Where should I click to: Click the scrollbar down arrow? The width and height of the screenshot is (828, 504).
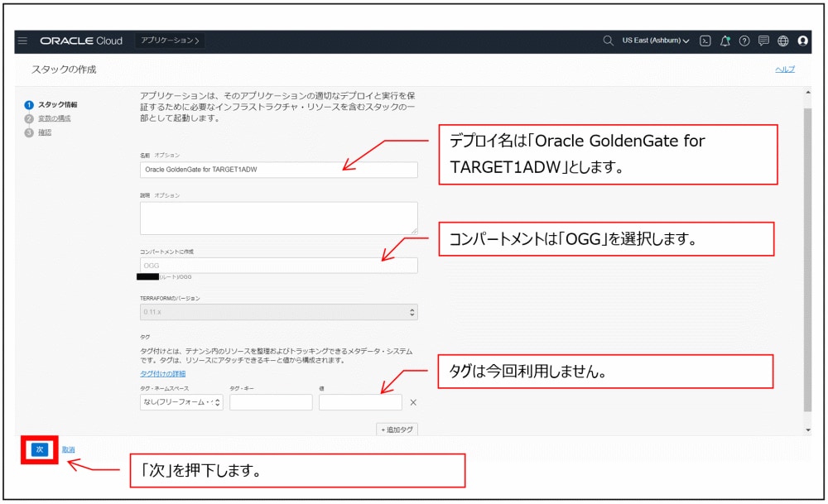coord(808,430)
